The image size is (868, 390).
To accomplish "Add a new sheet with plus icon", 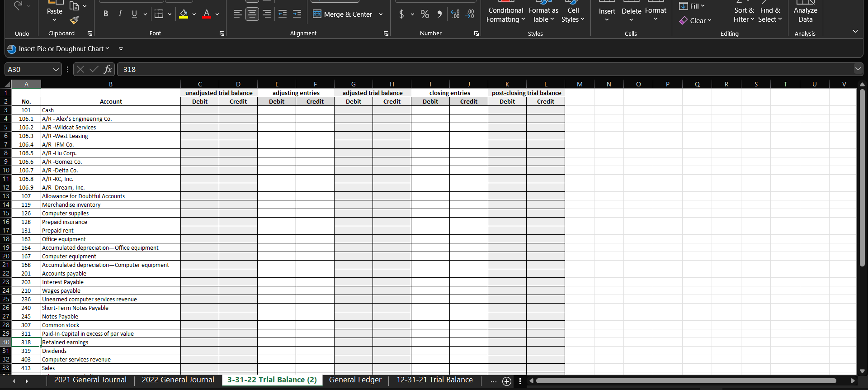I will pyautogui.click(x=507, y=381).
